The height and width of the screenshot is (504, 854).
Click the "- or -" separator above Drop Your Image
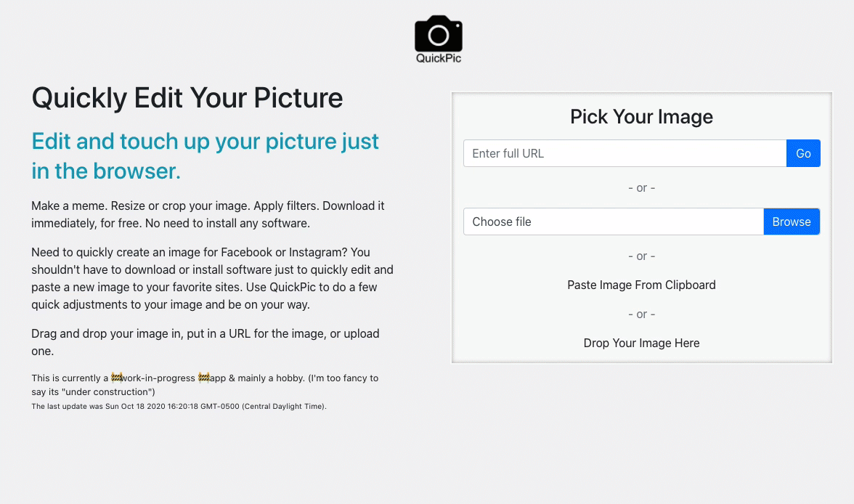(x=642, y=314)
